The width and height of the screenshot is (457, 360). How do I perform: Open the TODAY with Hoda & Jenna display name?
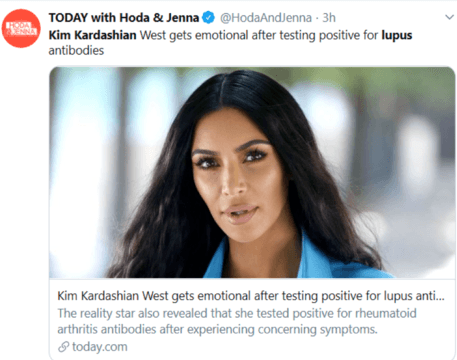[124, 17]
